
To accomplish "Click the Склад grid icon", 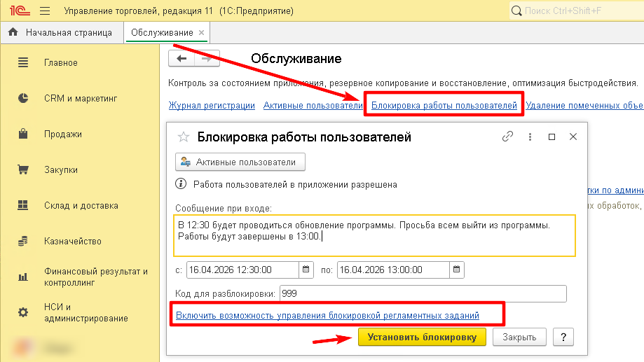I will 23,205.
